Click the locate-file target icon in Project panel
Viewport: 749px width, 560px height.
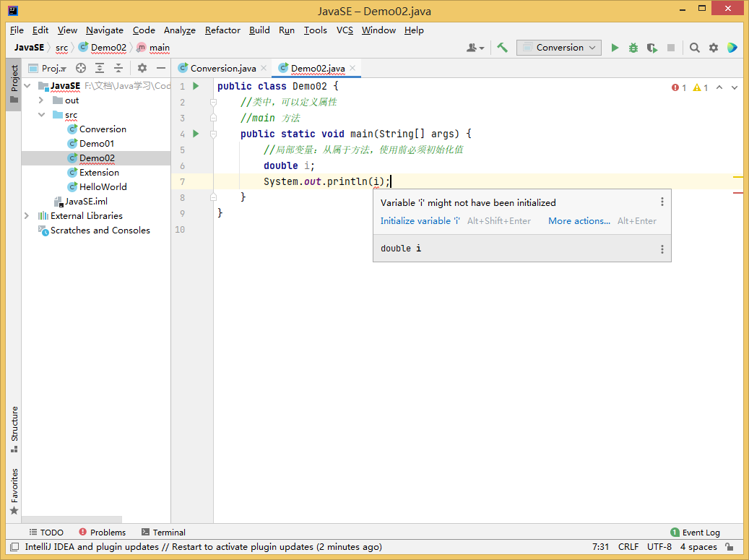click(81, 68)
